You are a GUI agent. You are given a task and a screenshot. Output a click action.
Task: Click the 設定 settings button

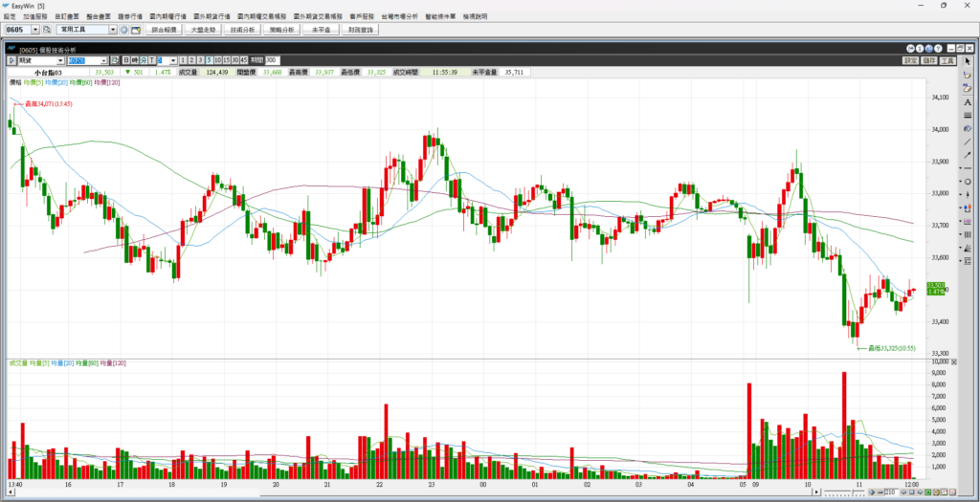point(909,60)
